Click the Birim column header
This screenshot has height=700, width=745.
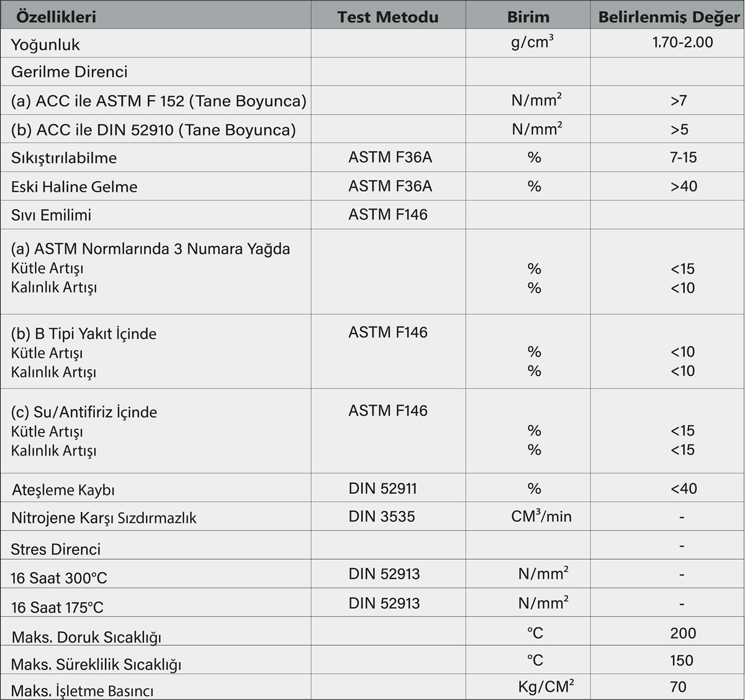coord(528,17)
